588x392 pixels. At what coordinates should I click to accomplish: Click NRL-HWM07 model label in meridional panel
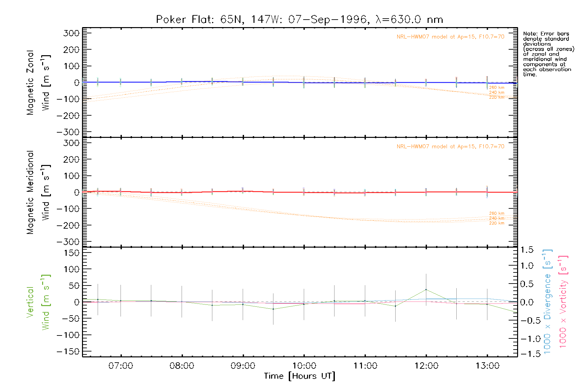450,147
